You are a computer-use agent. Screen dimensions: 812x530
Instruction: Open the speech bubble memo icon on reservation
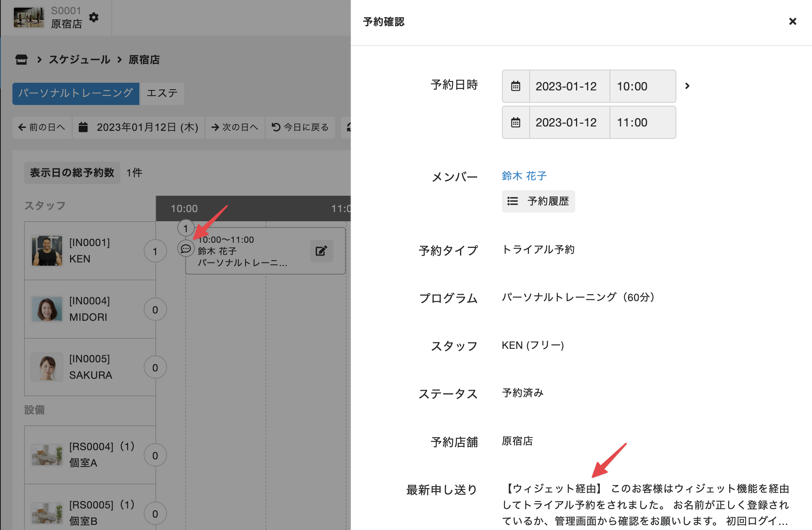[x=186, y=249]
